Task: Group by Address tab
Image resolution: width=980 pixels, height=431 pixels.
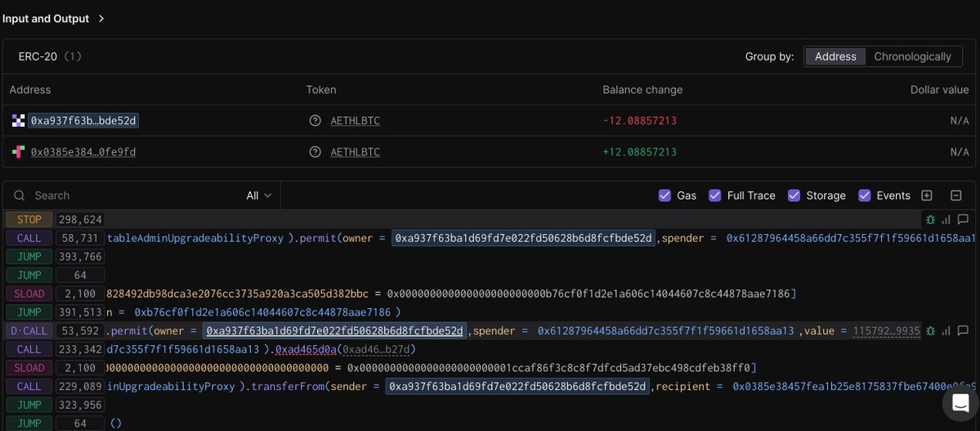Action: (835, 56)
